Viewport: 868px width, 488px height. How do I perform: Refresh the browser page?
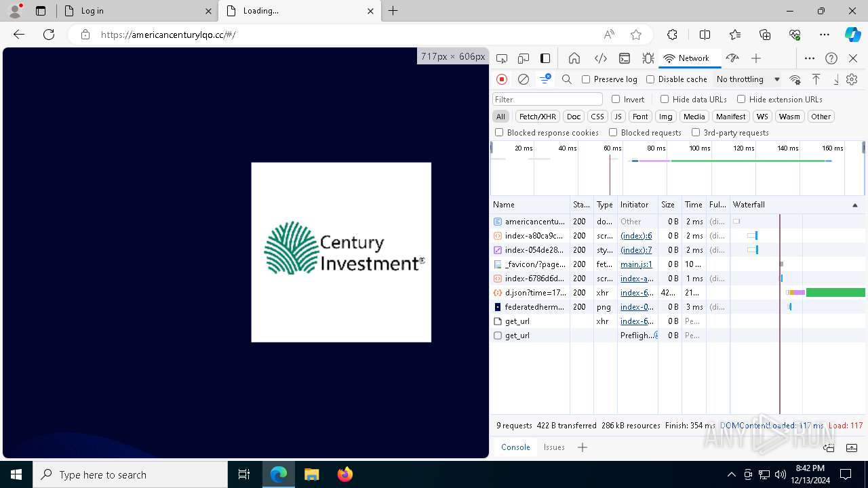pos(49,35)
